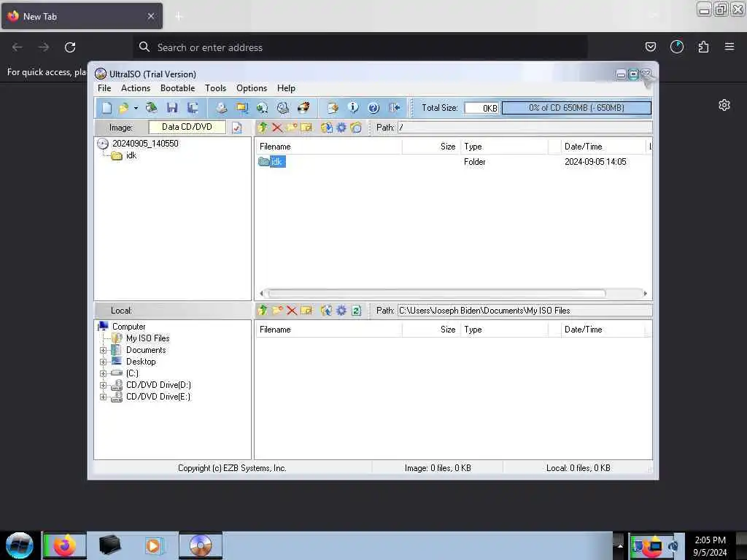Open the Actions menu
Image resolution: width=747 pixels, height=560 pixels.
pyautogui.click(x=135, y=88)
